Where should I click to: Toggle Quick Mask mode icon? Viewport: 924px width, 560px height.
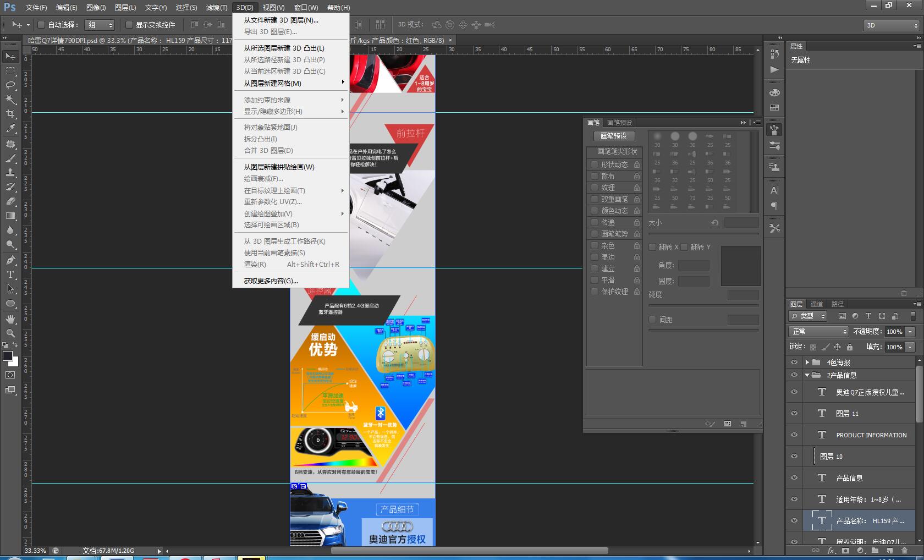[x=10, y=375]
